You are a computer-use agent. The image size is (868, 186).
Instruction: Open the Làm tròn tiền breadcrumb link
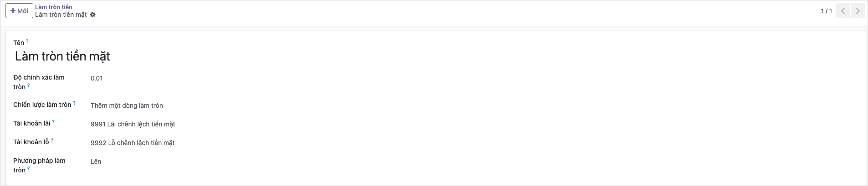54,7
